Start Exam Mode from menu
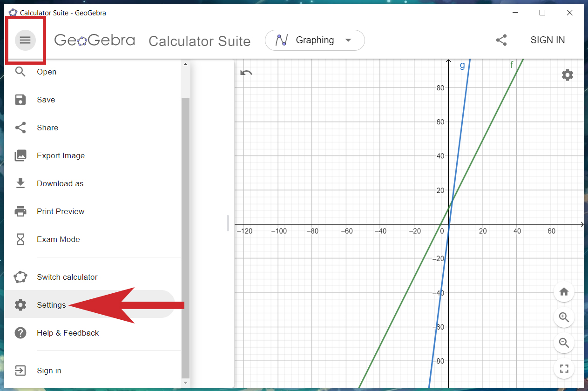This screenshot has height=391, width=588. 58,239
